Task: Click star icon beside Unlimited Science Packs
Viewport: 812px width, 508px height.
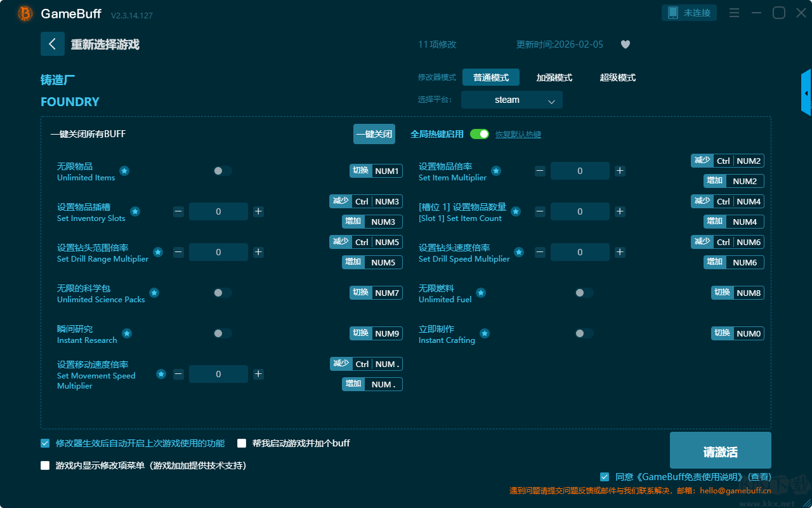Action: click(x=154, y=293)
